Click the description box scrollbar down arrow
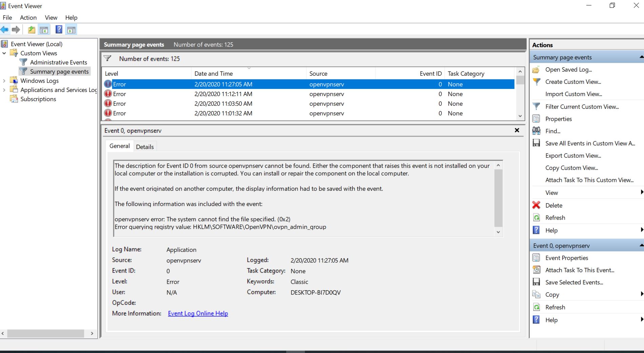 [x=498, y=232]
